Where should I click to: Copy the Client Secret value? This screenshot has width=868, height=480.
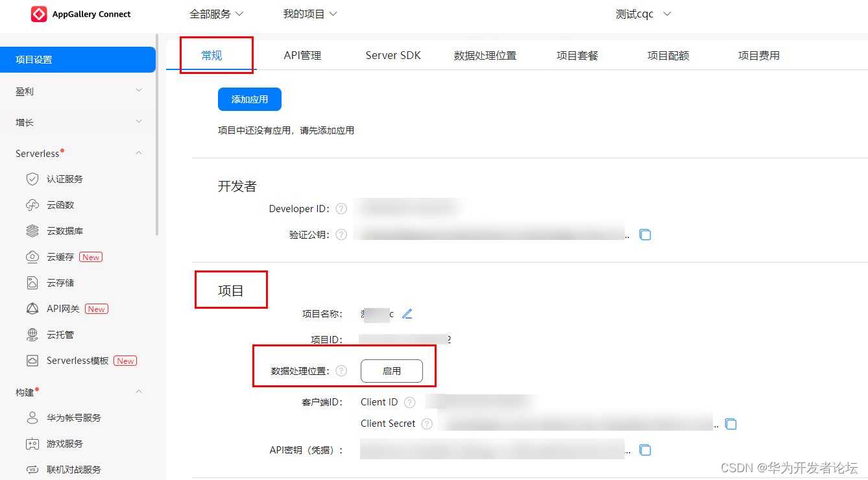(x=731, y=424)
